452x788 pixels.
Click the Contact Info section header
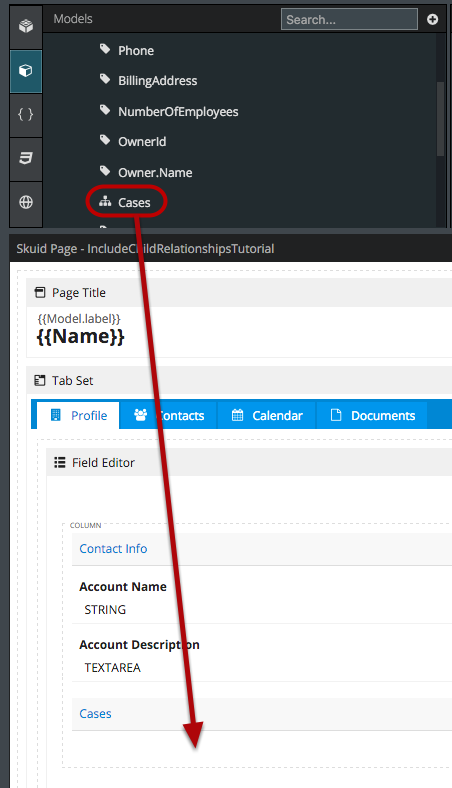coord(113,548)
